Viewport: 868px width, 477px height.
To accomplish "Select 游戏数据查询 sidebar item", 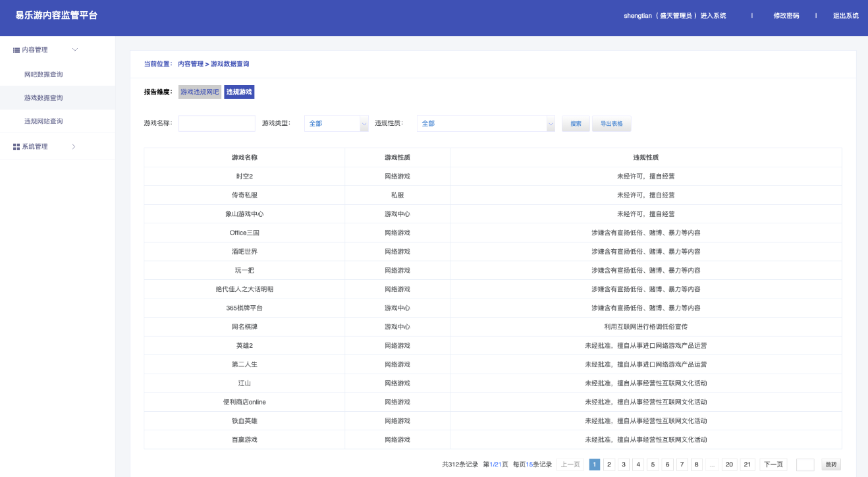I will pyautogui.click(x=43, y=98).
